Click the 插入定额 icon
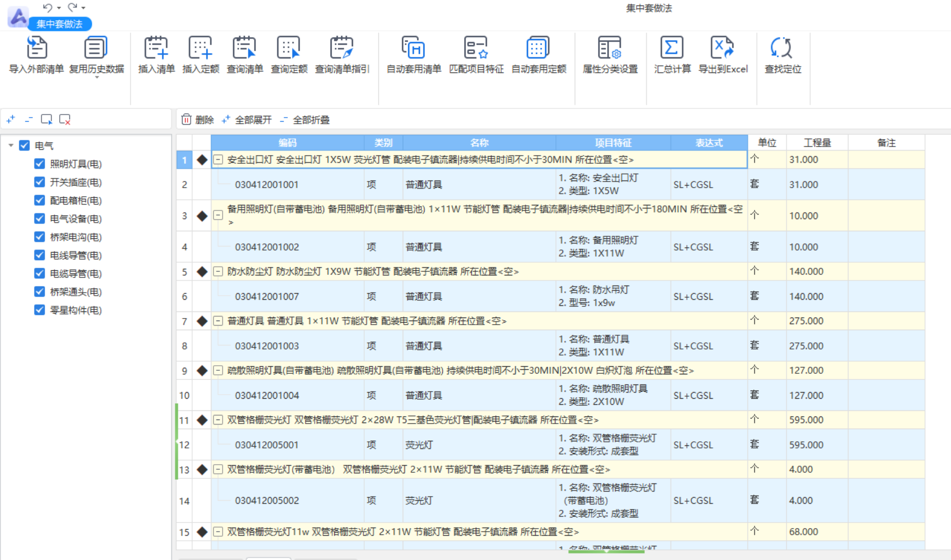 tap(200, 55)
